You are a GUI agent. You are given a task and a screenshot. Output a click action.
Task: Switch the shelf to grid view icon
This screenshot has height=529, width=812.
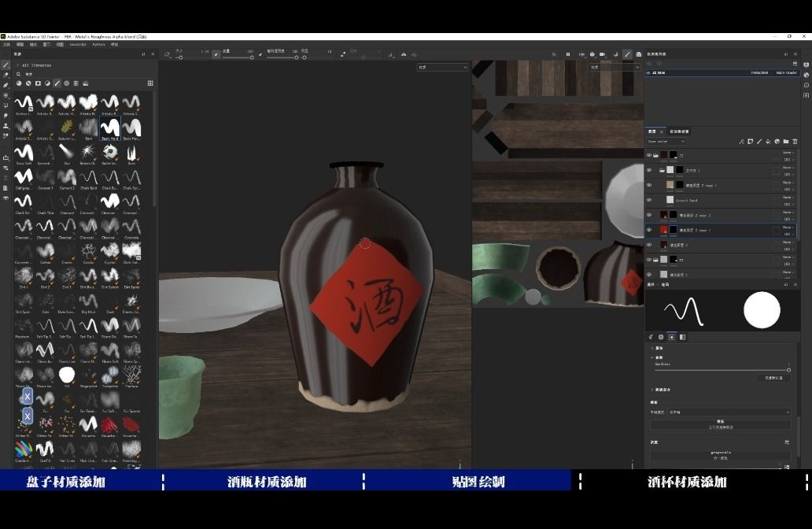pos(150,83)
